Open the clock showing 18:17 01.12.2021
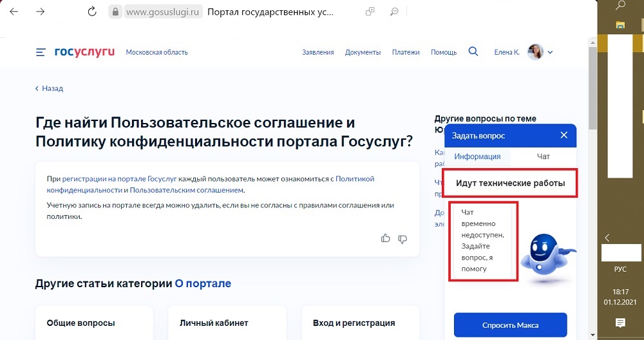644x340 pixels. pyautogui.click(x=620, y=297)
